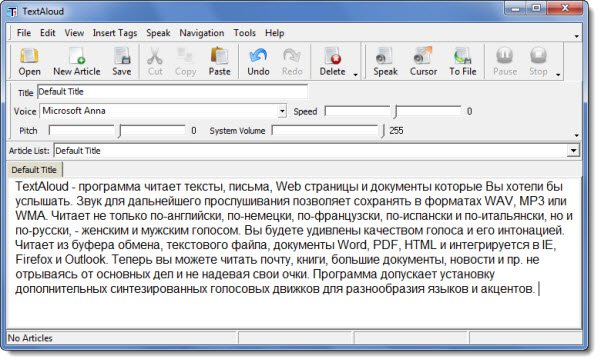Click the TextAloud title bar app icon
The image size is (600, 362).
[12, 12]
